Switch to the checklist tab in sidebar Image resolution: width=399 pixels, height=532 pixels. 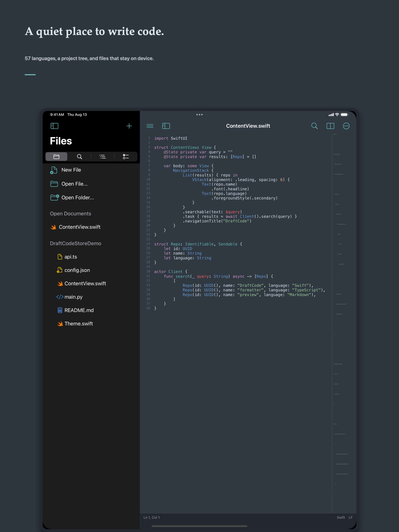126,157
